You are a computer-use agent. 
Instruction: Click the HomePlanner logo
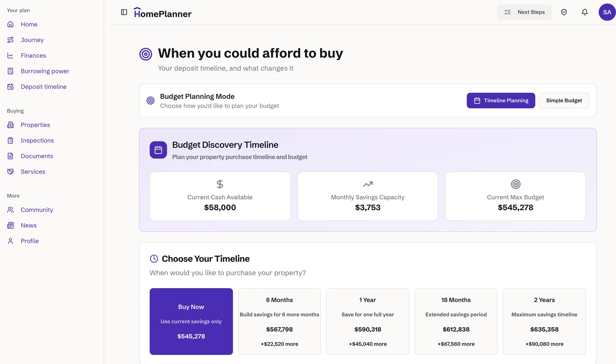[163, 13]
